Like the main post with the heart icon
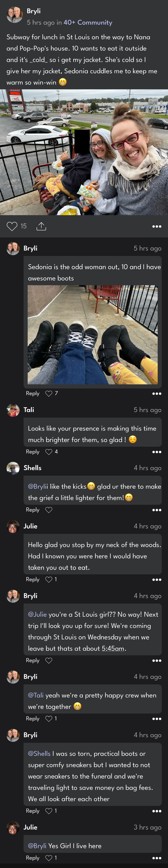 click(x=12, y=226)
